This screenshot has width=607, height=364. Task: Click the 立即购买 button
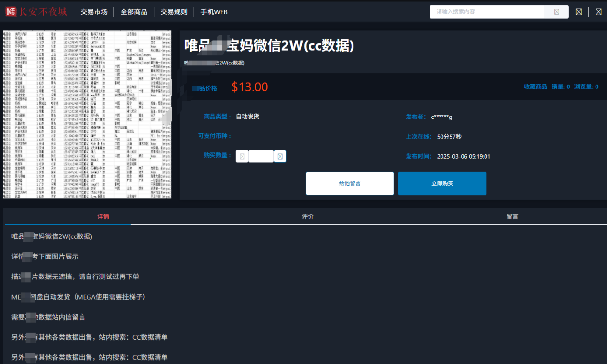(442, 183)
